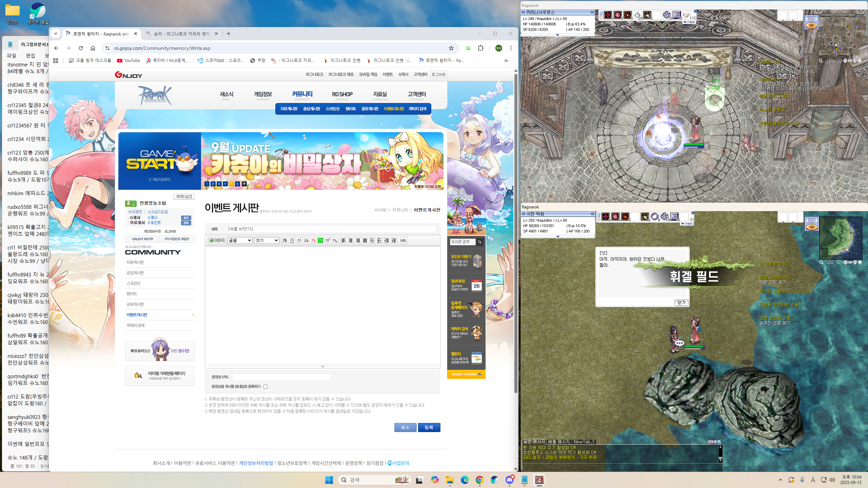Show hidden system tray icons
The width and height of the screenshot is (868, 488).
[x=780, y=480]
